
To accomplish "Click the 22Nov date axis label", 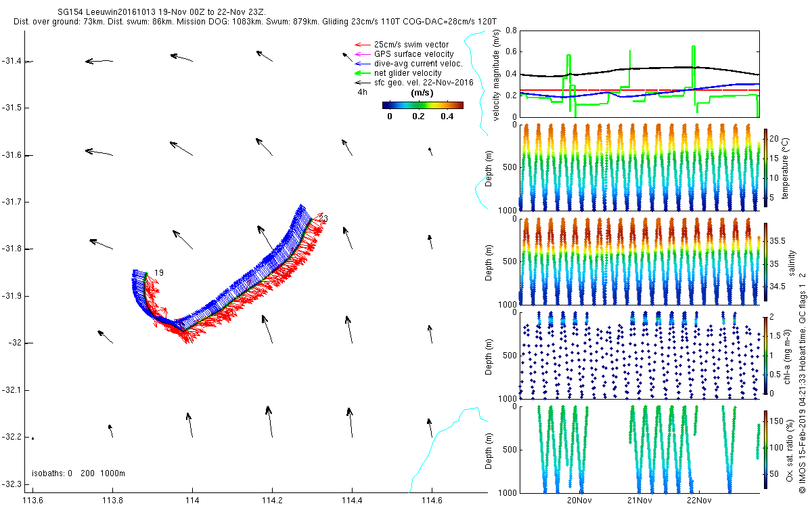I will pyautogui.click(x=698, y=501).
